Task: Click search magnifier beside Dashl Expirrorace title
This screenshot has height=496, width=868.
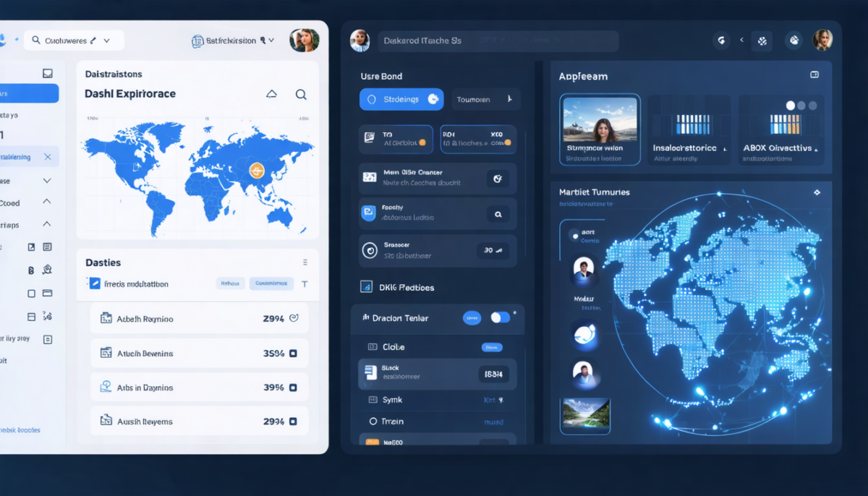Action: [301, 94]
